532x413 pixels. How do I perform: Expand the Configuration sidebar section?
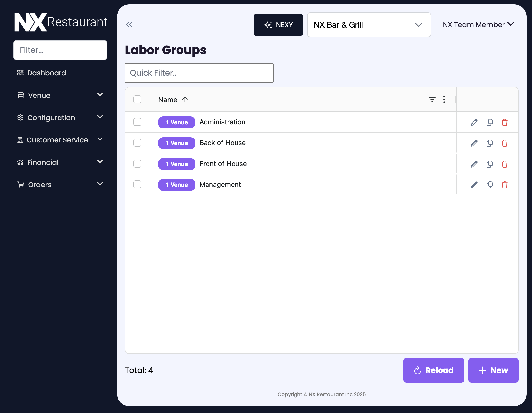[51, 117]
